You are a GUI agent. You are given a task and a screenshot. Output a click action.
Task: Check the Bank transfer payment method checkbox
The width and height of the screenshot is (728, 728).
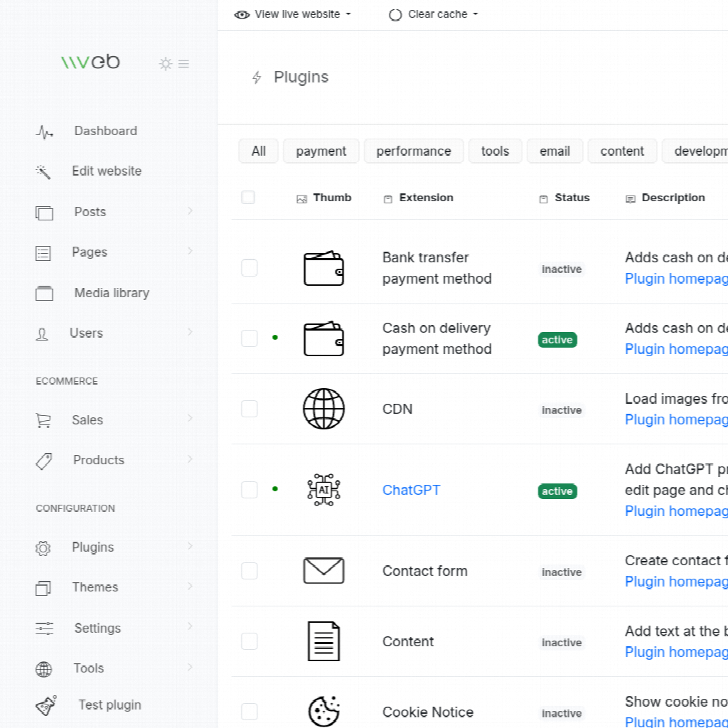point(250,268)
